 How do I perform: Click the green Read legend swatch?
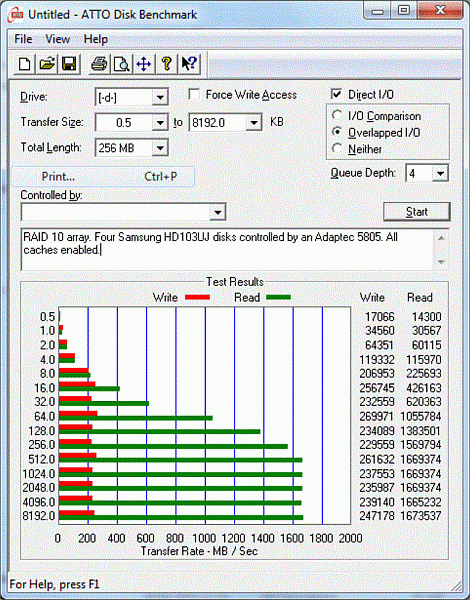click(278, 297)
